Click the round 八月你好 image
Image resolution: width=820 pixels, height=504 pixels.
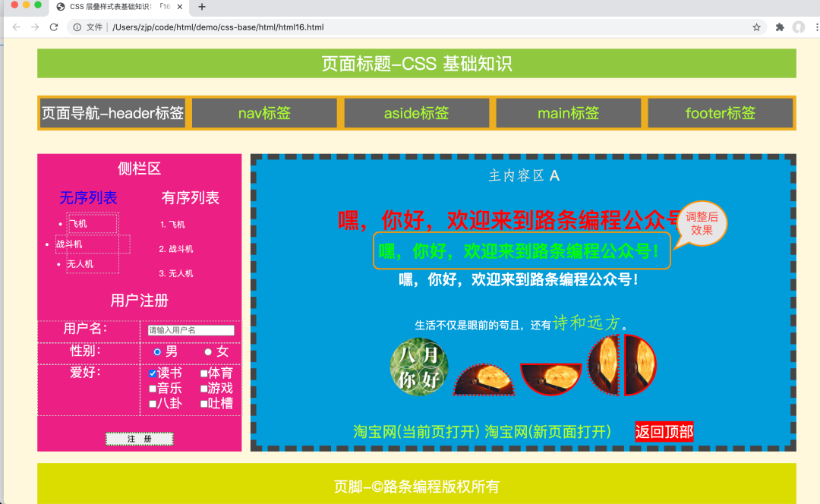[419, 367]
